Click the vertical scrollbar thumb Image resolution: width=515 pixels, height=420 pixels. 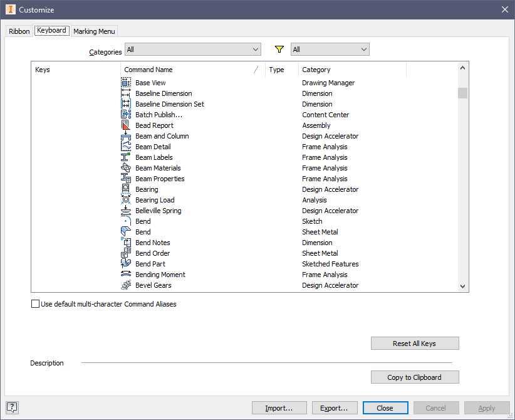click(462, 93)
